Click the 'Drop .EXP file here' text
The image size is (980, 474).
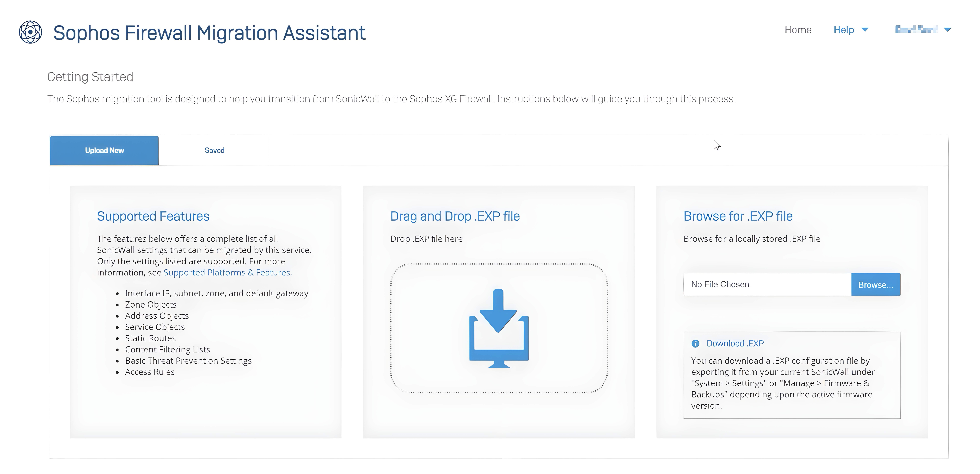coord(426,239)
